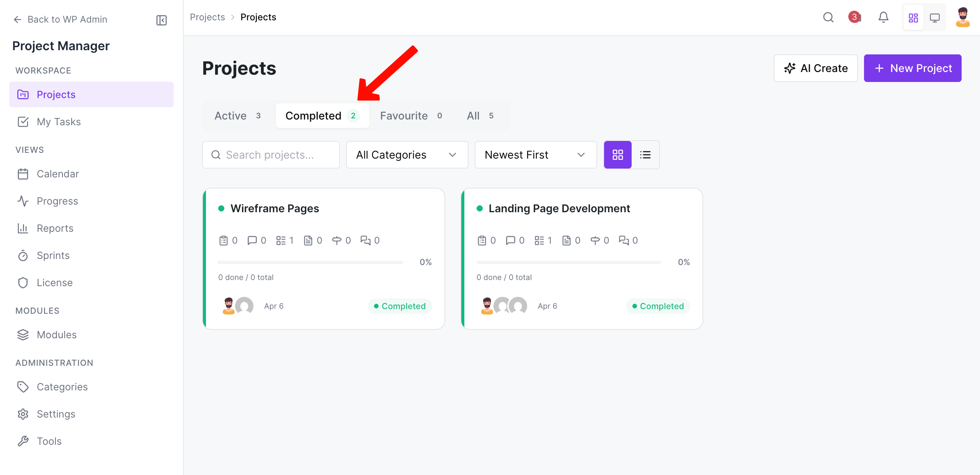
Task: Focus the Search projects input field
Action: (271, 155)
